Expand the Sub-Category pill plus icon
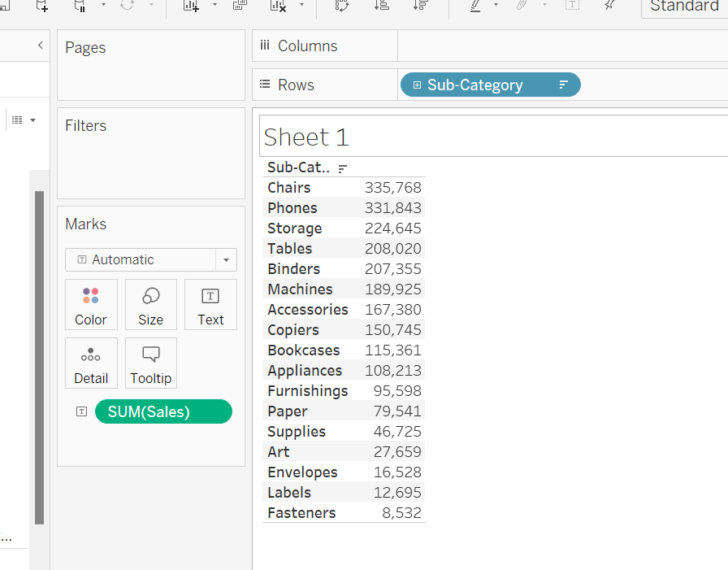728x570 pixels. (417, 85)
